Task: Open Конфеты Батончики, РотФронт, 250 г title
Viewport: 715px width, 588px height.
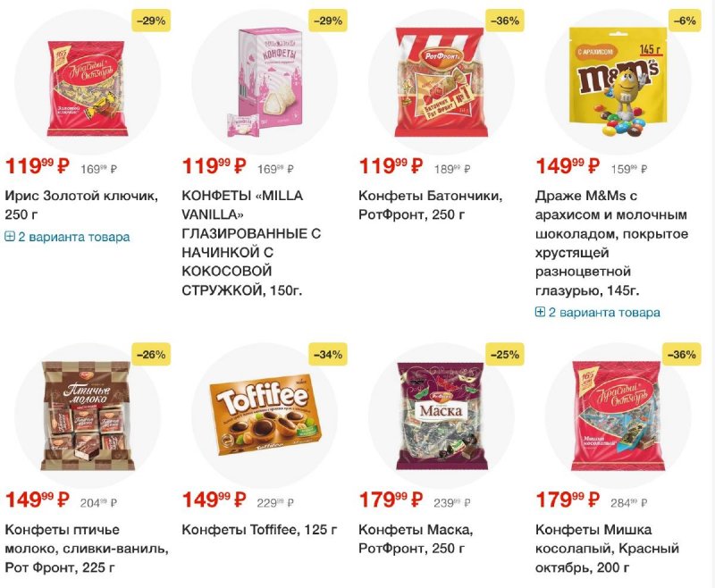Action: click(431, 206)
